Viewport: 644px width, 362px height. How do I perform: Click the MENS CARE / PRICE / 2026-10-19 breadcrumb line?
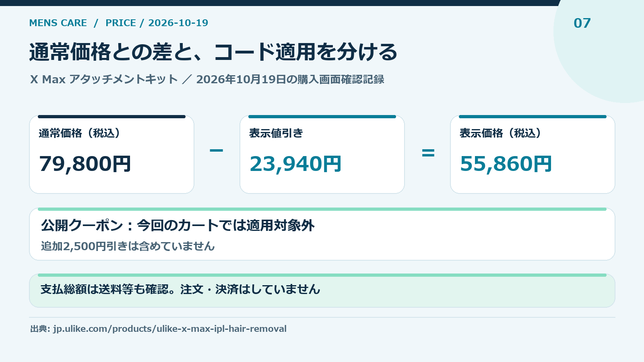[x=119, y=23]
